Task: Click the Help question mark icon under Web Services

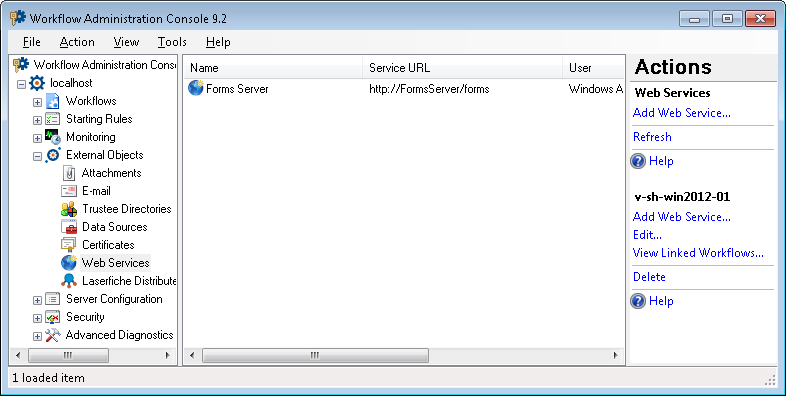Action: pyautogui.click(x=638, y=161)
